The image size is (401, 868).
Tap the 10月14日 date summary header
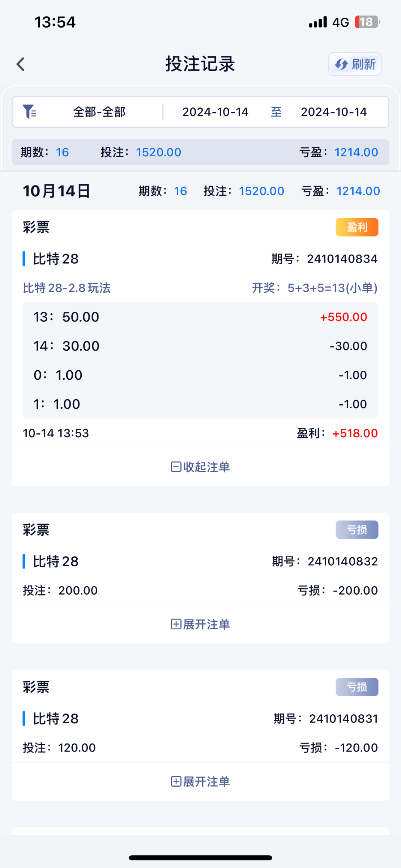click(56, 191)
